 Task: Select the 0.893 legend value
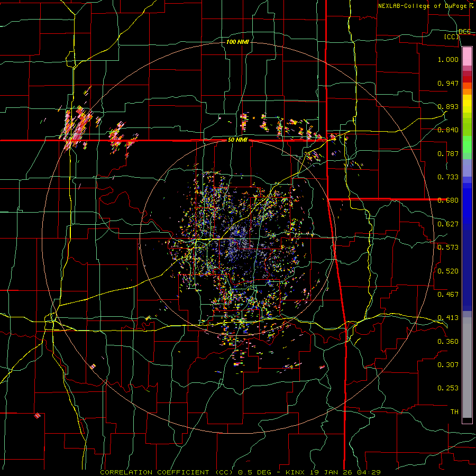point(448,106)
